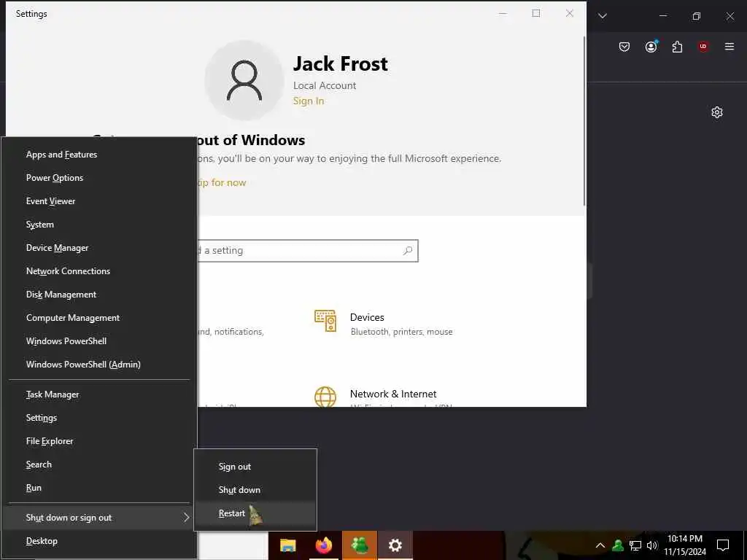Viewport: 747px width, 560px height.
Task: Open the Firefox account icon
Action: coord(651,46)
